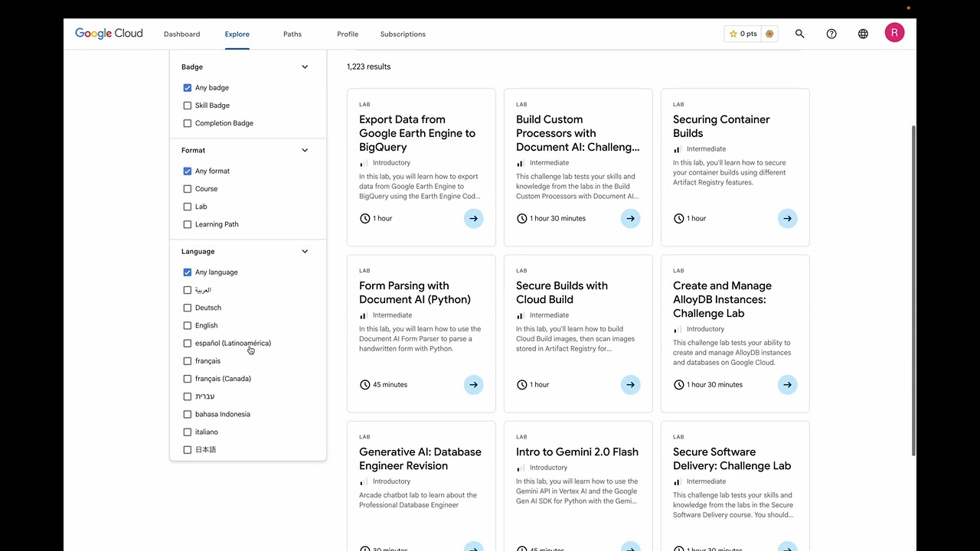
Task: Click the Google Cloud logo
Action: tap(109, 34)
